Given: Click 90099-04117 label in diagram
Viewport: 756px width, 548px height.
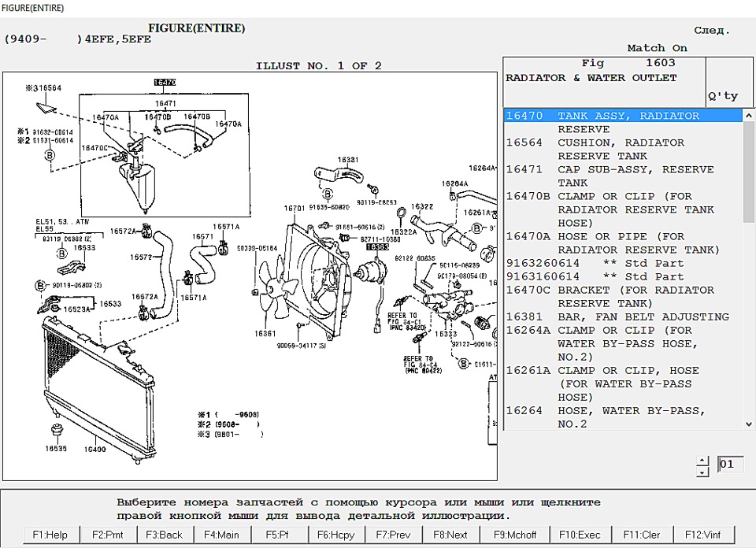Looking at the screenshot, I should [x=302, y=346].
